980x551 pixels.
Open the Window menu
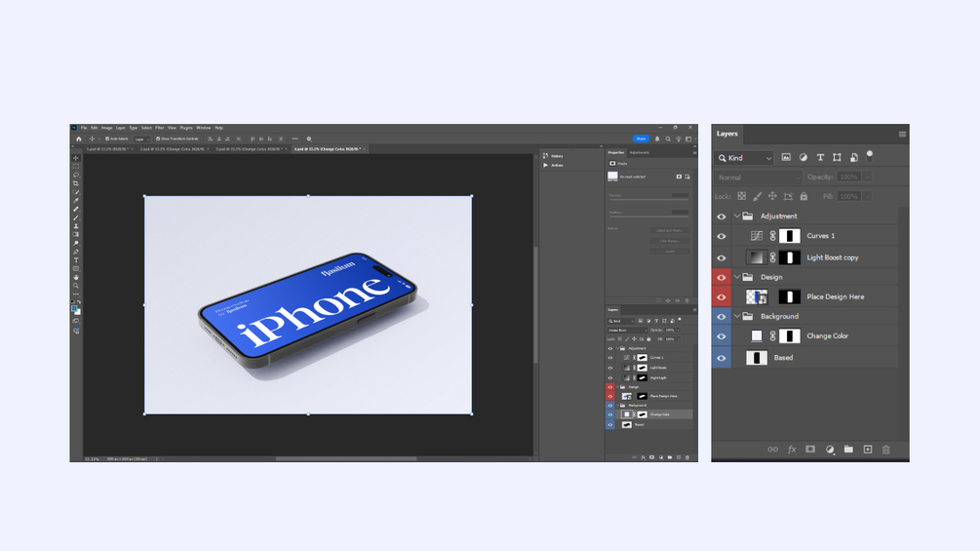pos(204,128)
